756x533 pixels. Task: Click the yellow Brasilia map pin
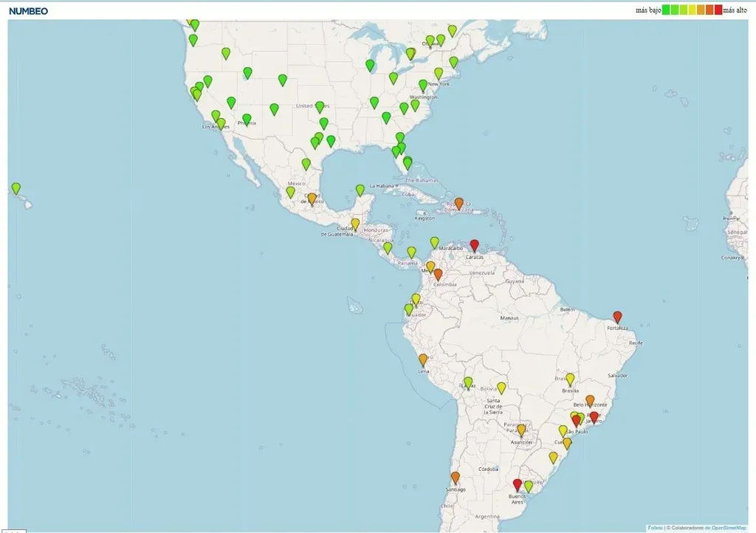click(570, 379)
